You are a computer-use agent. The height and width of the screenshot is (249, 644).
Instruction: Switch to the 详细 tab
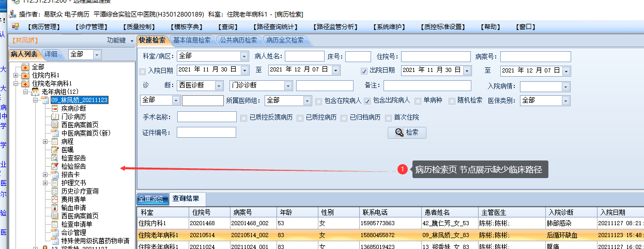click(x=51, y=54)
